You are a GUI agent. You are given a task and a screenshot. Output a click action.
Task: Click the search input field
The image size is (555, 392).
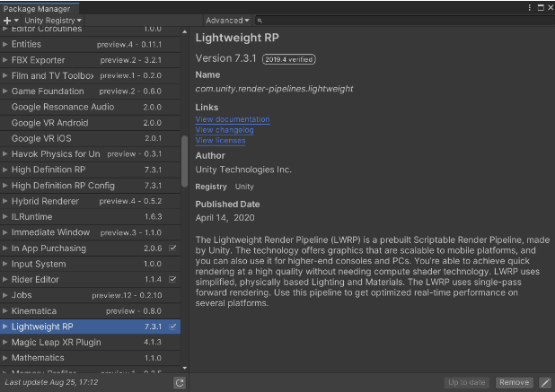coord(404,21)
